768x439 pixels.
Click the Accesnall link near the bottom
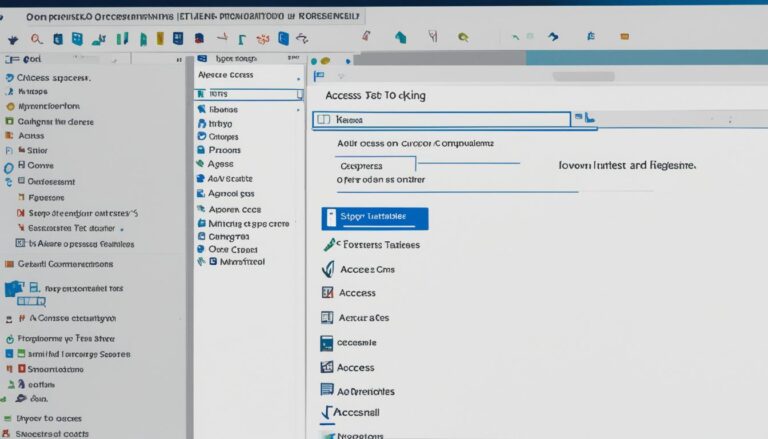[360, 412]
